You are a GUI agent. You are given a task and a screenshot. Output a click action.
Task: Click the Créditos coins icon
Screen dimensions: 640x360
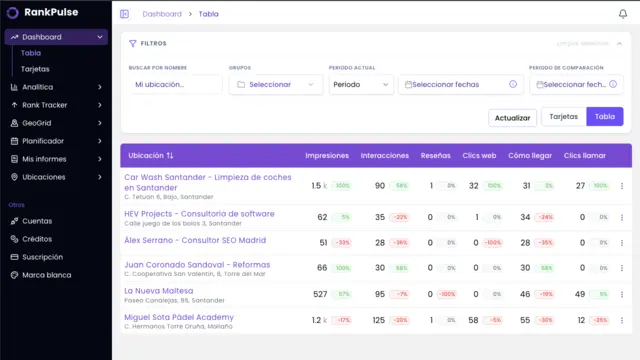(x=14, y=239)
